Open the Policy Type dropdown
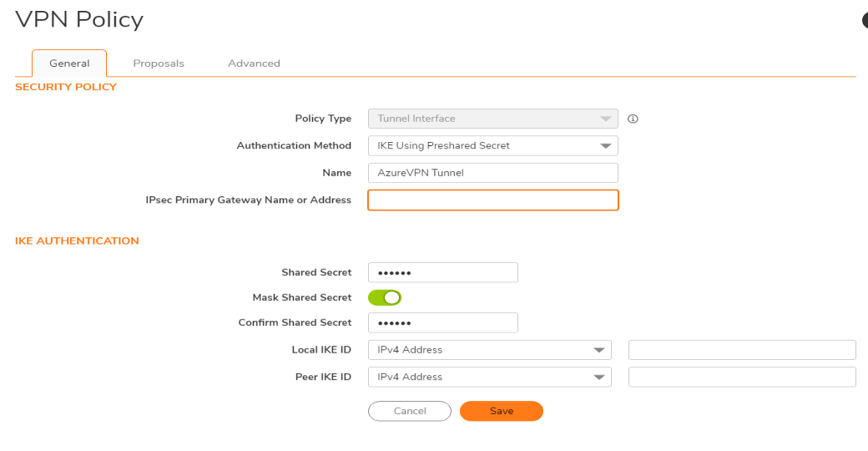The image size is (868, 451). pos(492,119)
